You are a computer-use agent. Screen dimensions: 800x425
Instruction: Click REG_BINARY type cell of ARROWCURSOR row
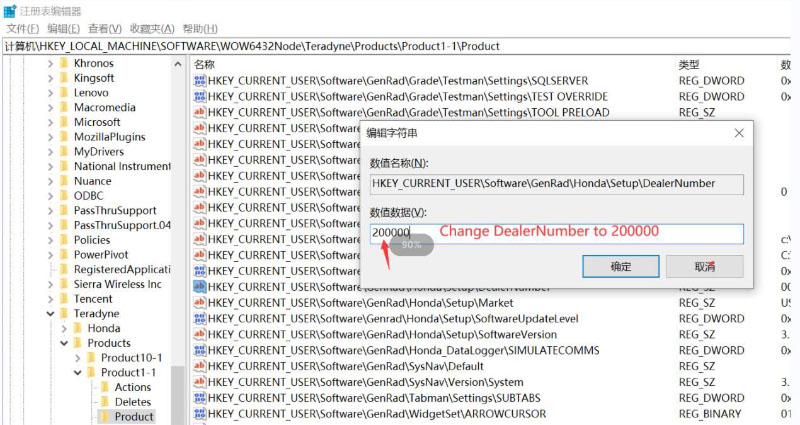tap(710, 414)
